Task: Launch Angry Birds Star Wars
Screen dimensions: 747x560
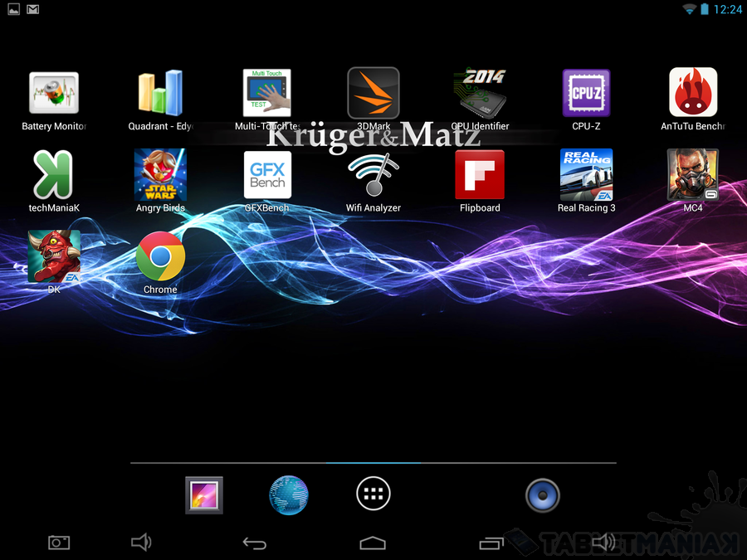Action: click(x=160, y=175)
